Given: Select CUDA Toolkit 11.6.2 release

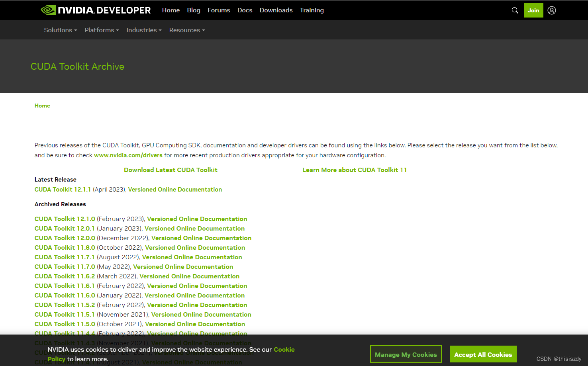Looking at the screenshot, I should [x=65, y=276].
